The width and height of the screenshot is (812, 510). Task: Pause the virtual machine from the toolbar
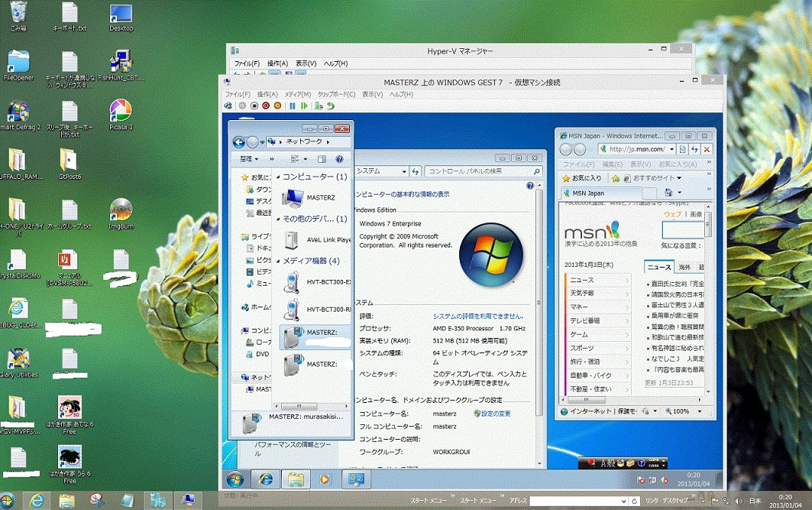[x=293, y=106]
